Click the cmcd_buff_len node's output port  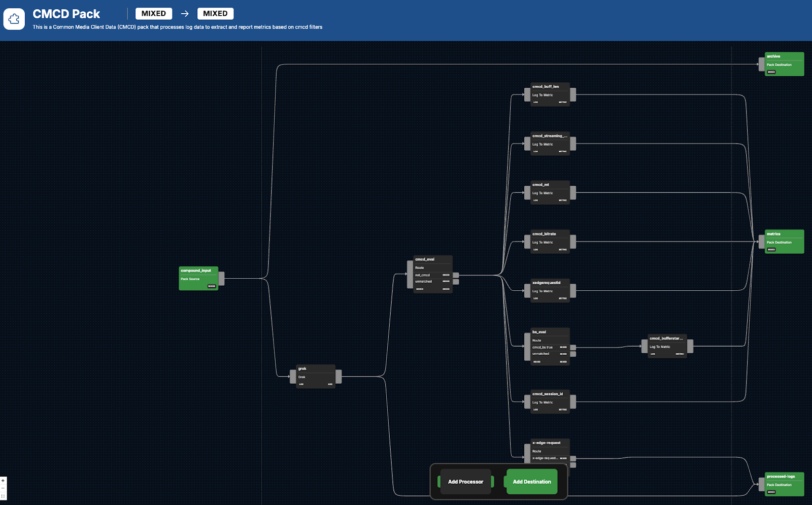[572, 94]
